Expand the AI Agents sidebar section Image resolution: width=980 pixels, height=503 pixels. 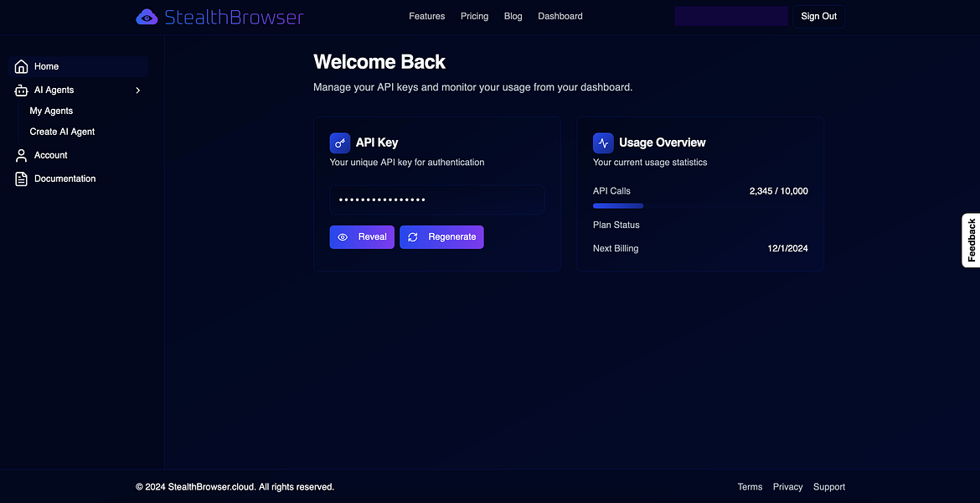[x=137, y=90]
